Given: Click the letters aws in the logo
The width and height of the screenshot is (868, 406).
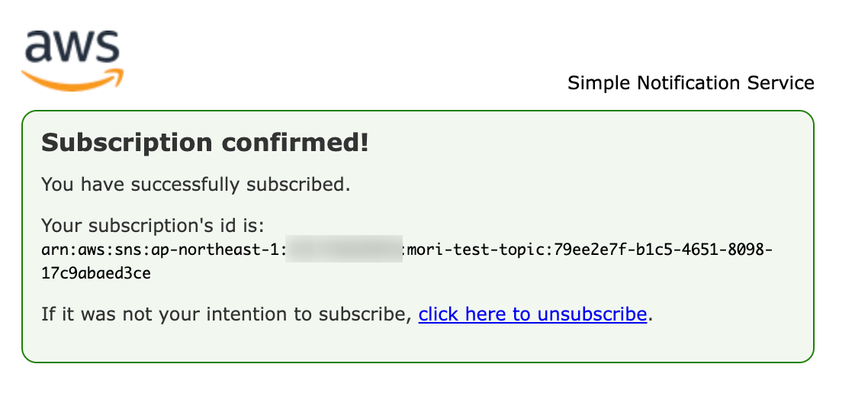Looking at the screenshot, I should (x=72, y=47).
